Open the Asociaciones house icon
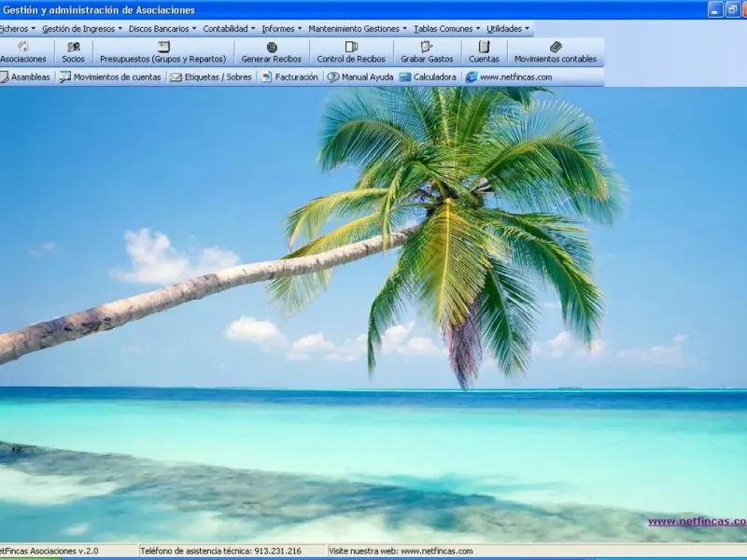 click(x=22, y=47)
